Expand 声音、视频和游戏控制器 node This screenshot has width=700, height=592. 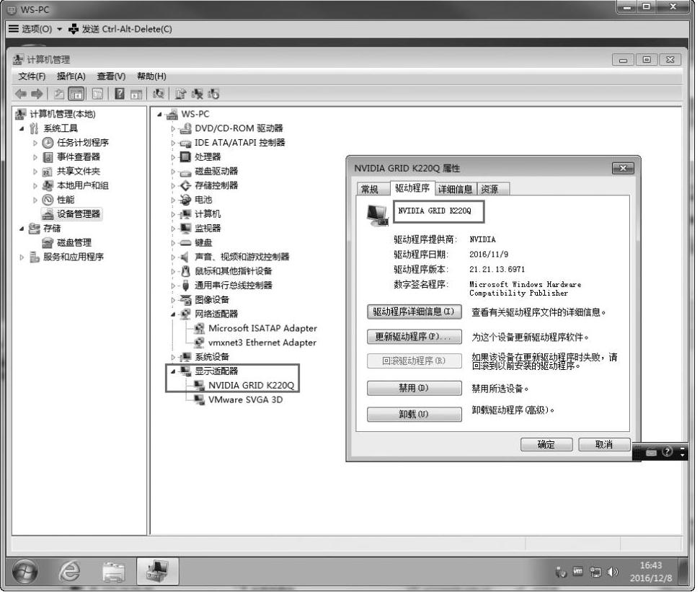[x=173, y=257]
